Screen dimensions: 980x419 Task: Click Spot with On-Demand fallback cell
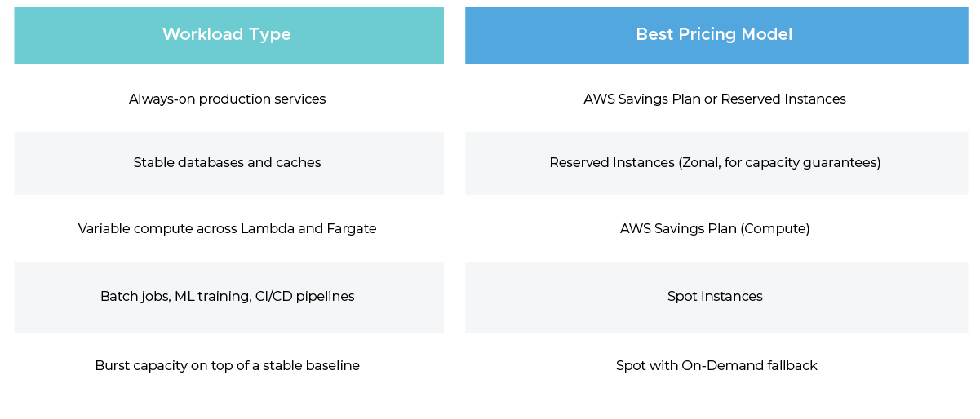(716, 365)
